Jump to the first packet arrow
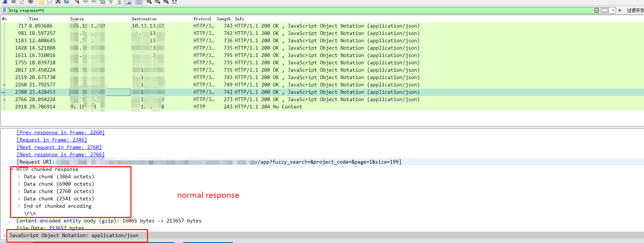This screenshot has width=644, height=243. [111, 1]
